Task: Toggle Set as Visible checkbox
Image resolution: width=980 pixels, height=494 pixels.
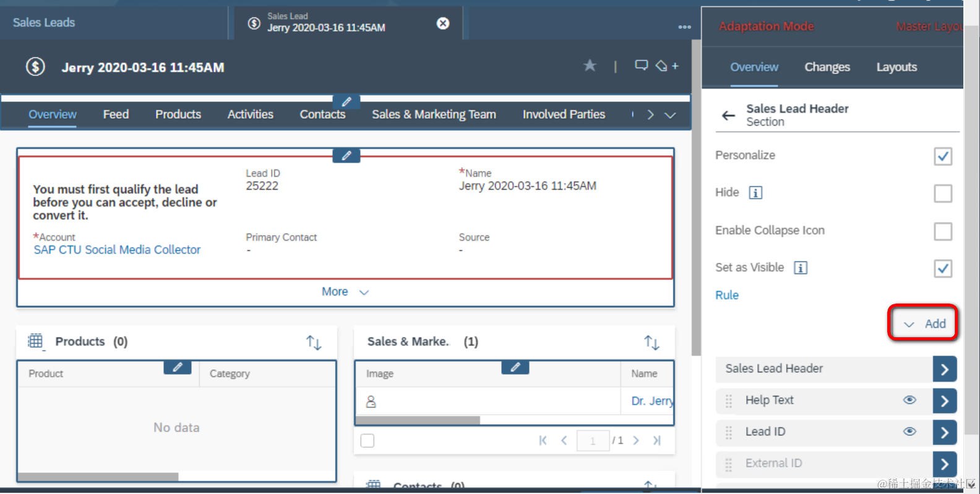Action: [x=943, y=268]
